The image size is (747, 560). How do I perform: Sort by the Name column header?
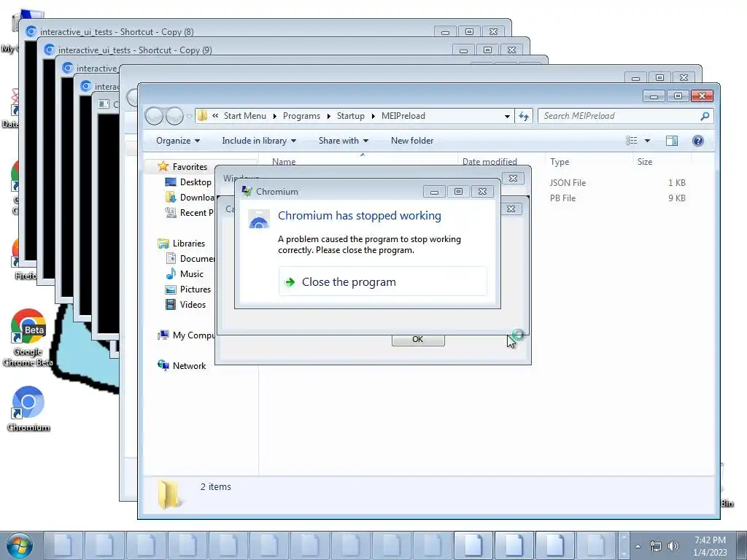[x=284, y=161]
